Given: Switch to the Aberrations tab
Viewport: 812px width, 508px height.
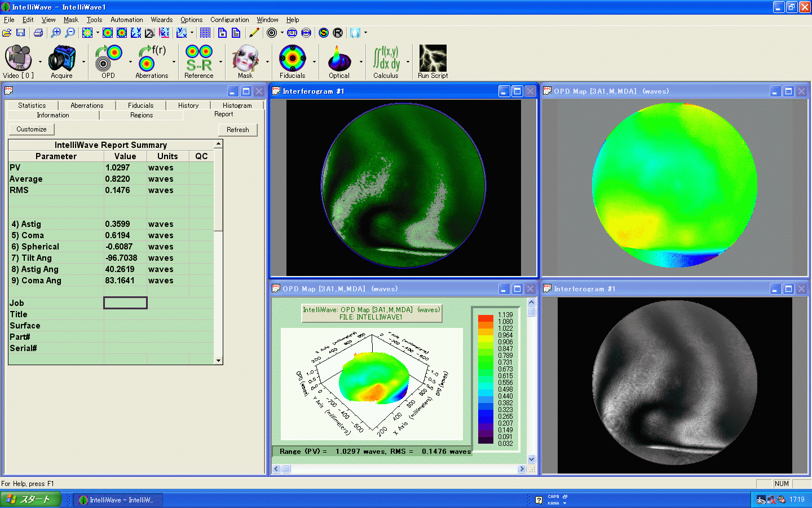Looking at the screenshot, I should 87,106.
